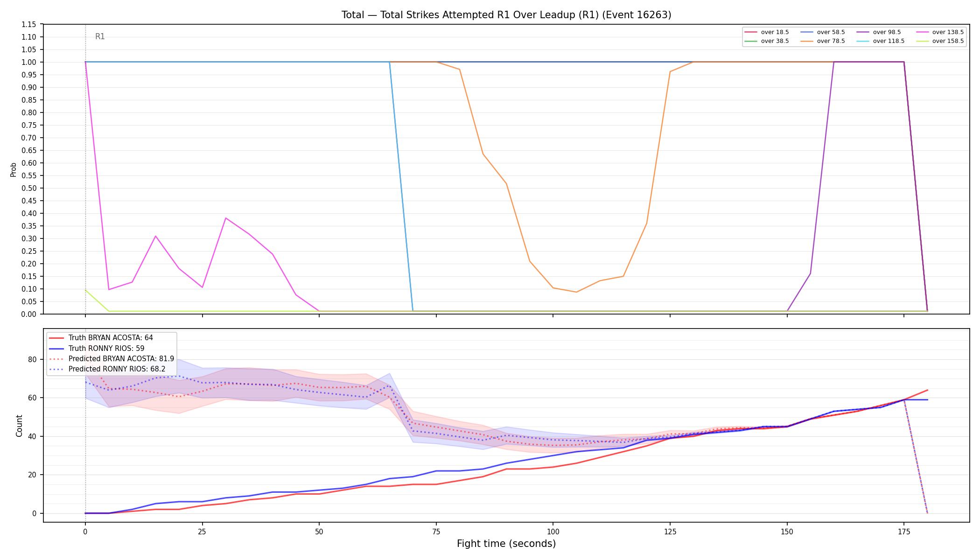The height and width of the screenshot is (560, 980).
Task: Click the 0.50 tick on Prob axis
Action: click(29, 188)
